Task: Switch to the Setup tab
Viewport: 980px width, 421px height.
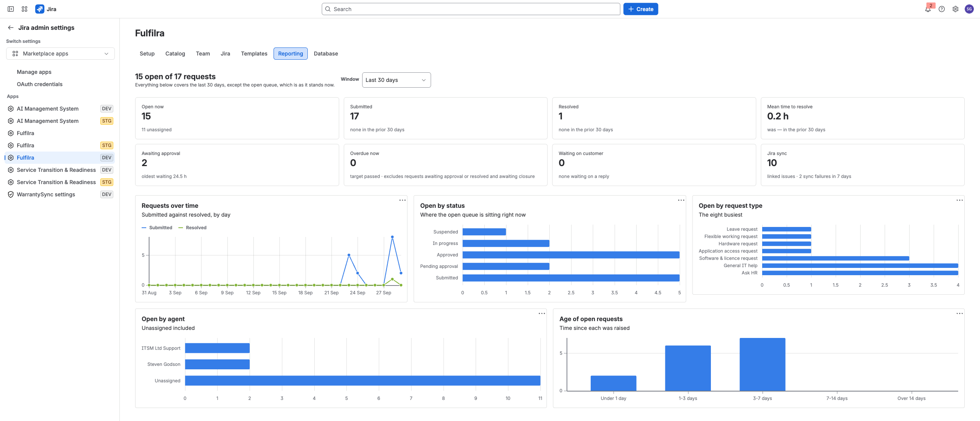Action: pos(147,54)
